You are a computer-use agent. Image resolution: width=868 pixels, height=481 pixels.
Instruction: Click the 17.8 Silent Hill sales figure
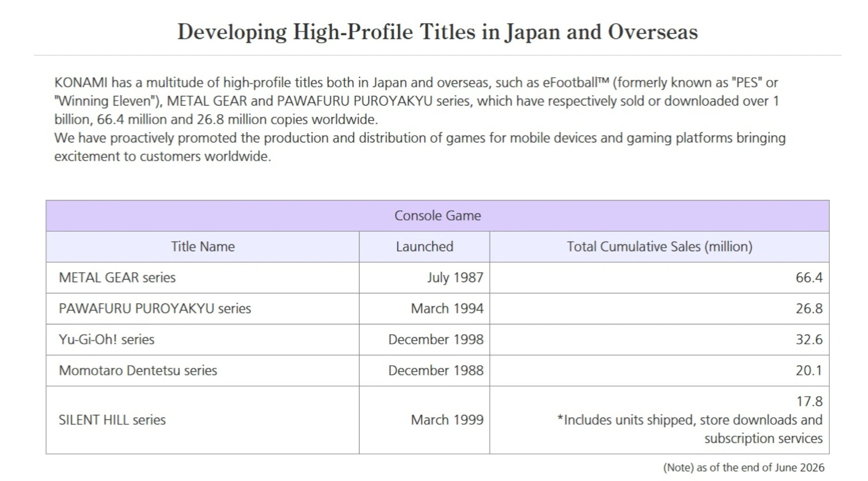809,402
